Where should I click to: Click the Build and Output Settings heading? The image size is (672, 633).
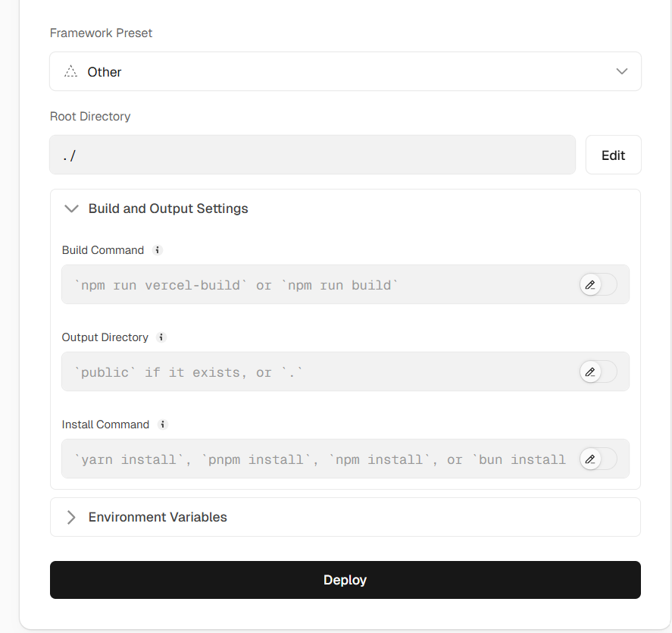[168, 208]
